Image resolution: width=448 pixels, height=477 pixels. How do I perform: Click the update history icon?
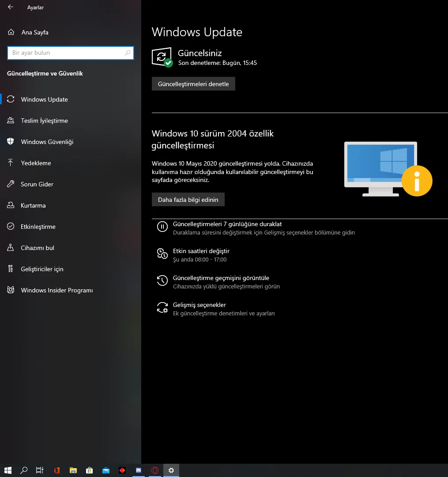[x=162, y=280]
